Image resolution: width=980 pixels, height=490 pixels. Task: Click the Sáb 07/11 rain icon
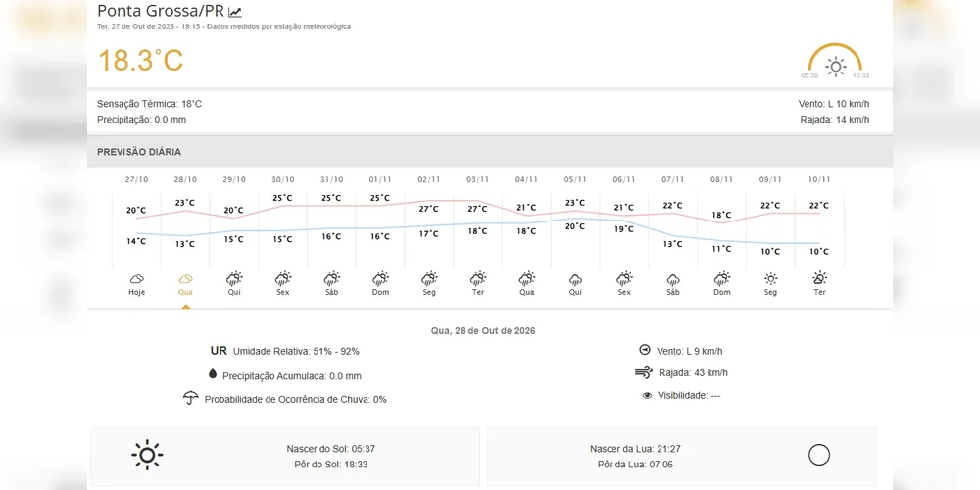pyautogui.click(x=673, y=279)
